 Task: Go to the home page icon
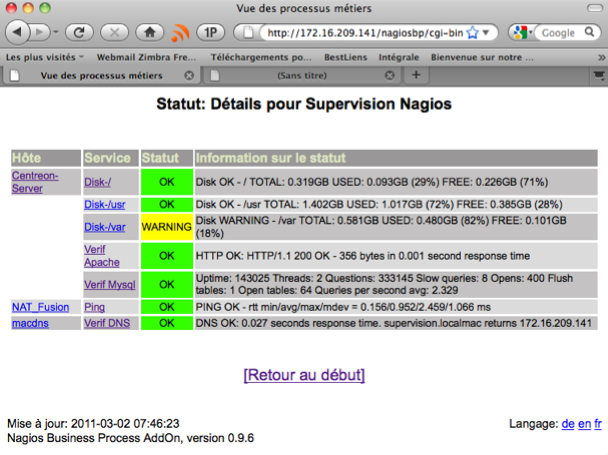[x=149, y=32]
